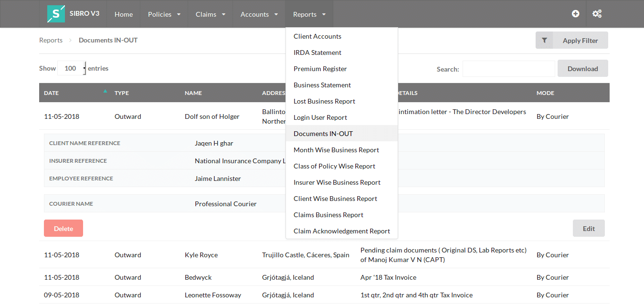Expand the Policies dropdown menu

tap(164, 14)
